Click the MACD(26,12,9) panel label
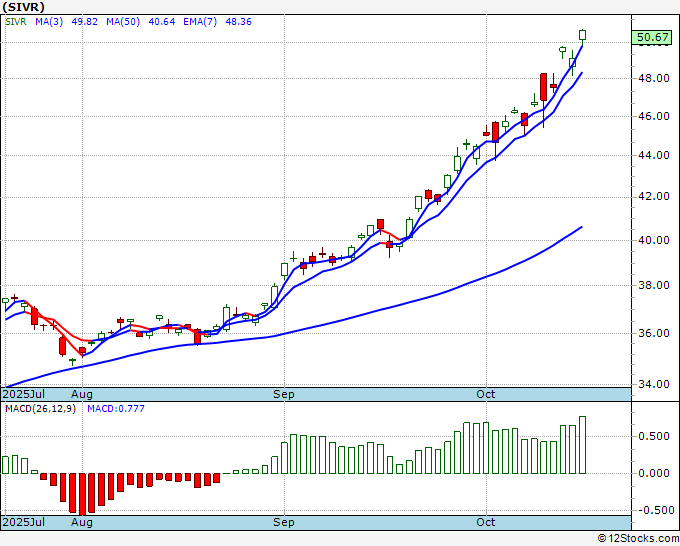Image resolution: width=680 pixels, height=546 pixels. pyautogui.click(x=40, y=409)
